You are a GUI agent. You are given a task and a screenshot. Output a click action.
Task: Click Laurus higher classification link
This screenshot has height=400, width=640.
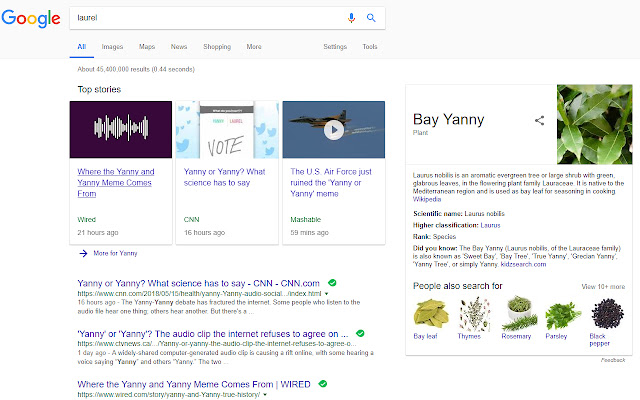[x=490, y=225]
